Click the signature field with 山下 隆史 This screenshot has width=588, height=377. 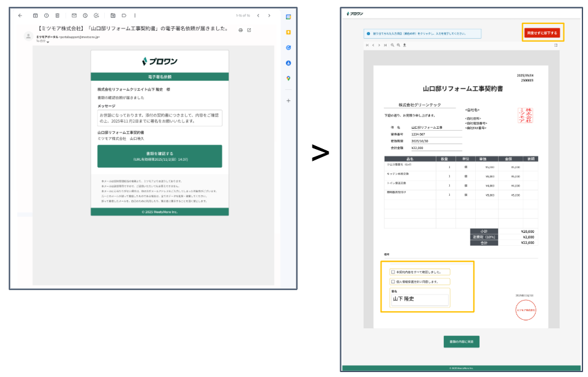[420, 299]
